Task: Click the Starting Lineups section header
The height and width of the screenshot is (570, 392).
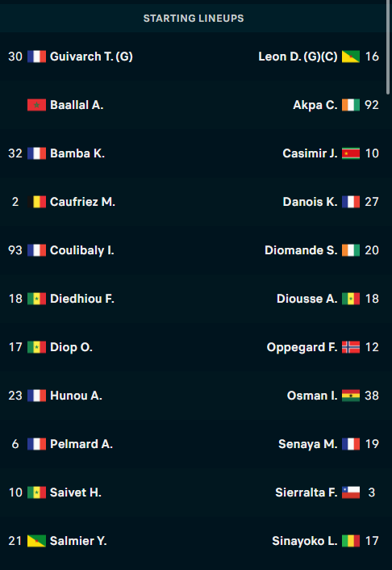Action: click(194, 19)
